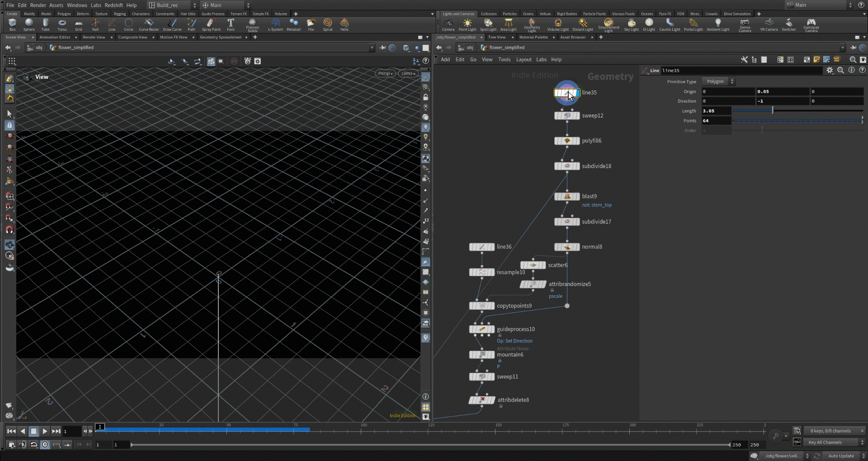Switch to the Geometry Spreadsheet tab
Viewport: 868px width, 461px height.
pyautogui.click(x=221, y=37)
